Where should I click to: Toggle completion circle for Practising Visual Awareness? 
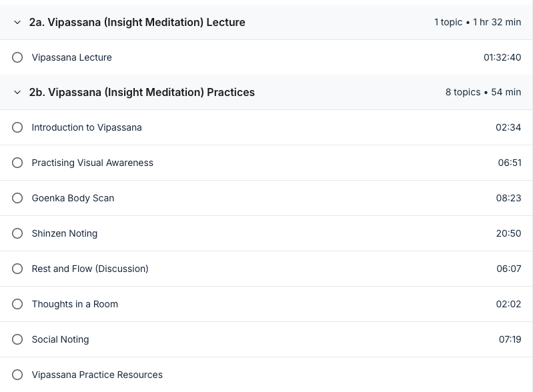pyautogui.click(x=17, y=163)
